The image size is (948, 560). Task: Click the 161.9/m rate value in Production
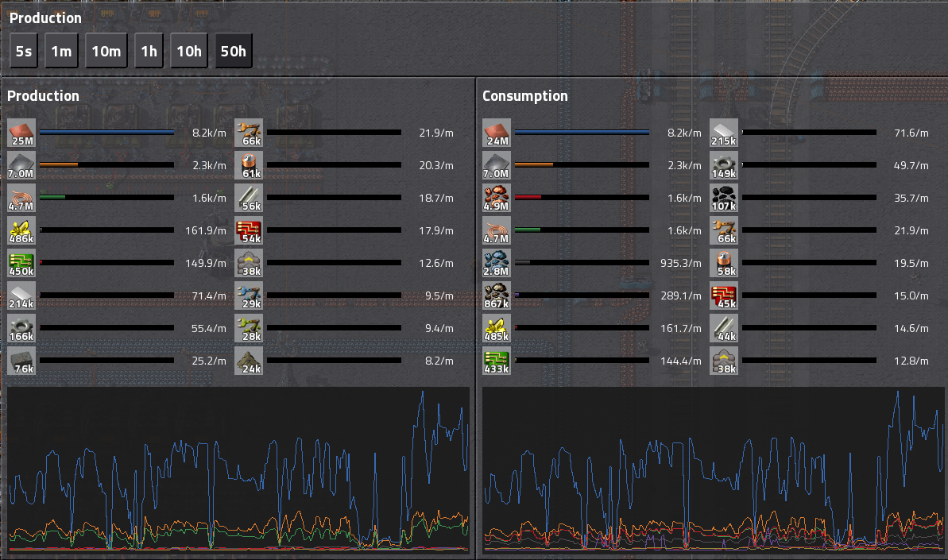tap(206, 231)
